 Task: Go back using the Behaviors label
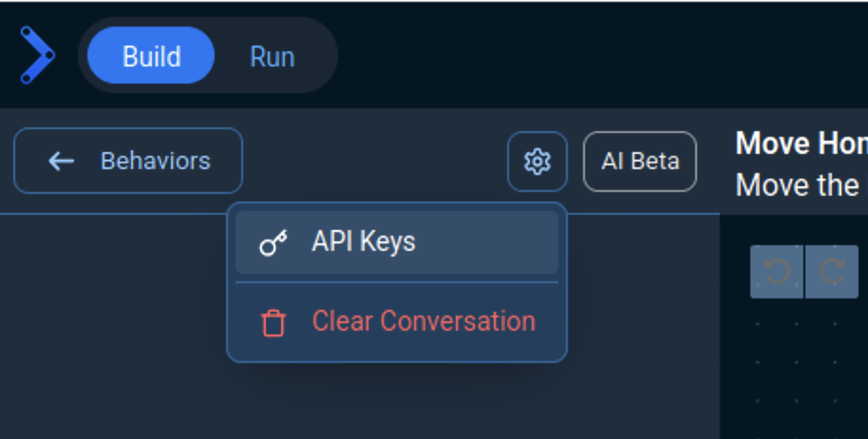[155, 161]
